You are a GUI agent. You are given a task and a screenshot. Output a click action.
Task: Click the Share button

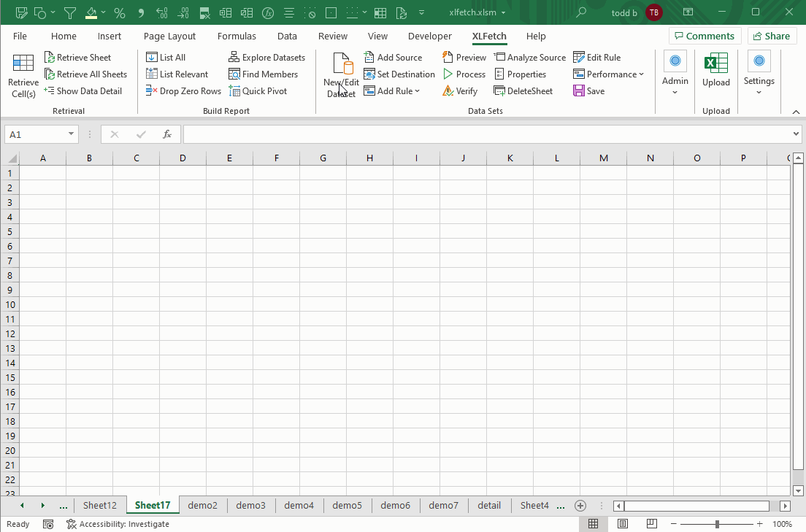pyautogui.click(x=772, y=36)
